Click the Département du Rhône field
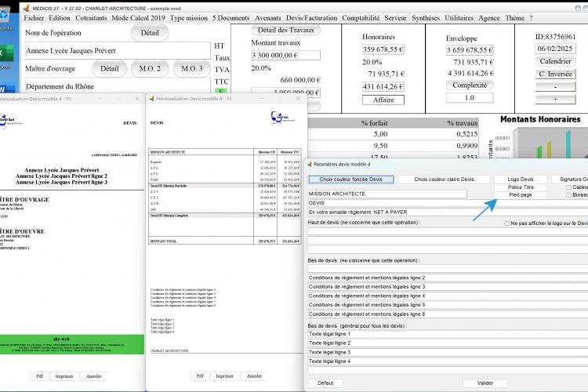This screenshot has height=392, width=588. pyautogui.click(x=118, y=85)
